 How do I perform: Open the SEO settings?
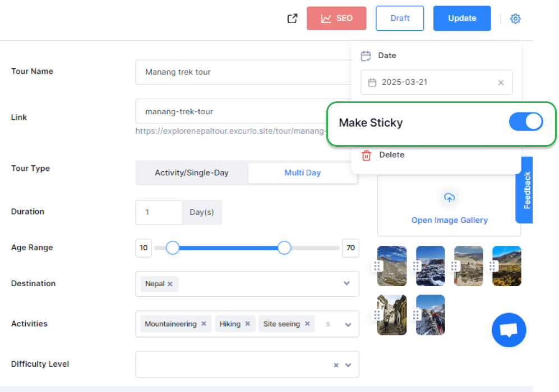[x=336, y=18]
